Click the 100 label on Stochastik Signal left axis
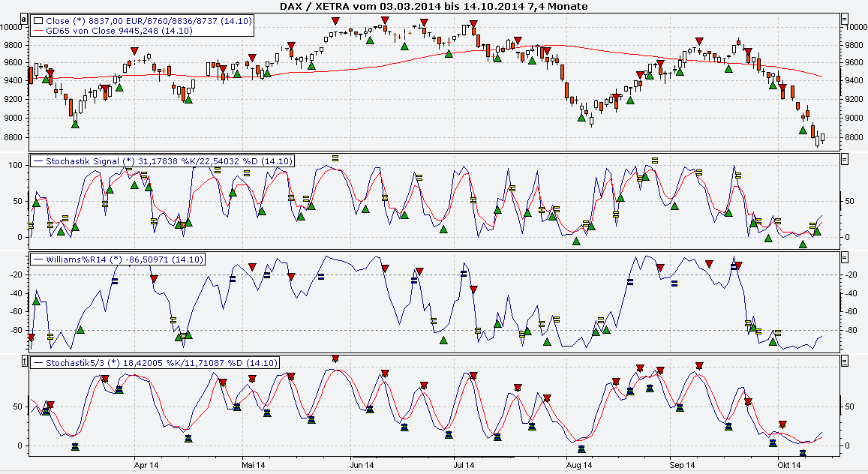 16,165
